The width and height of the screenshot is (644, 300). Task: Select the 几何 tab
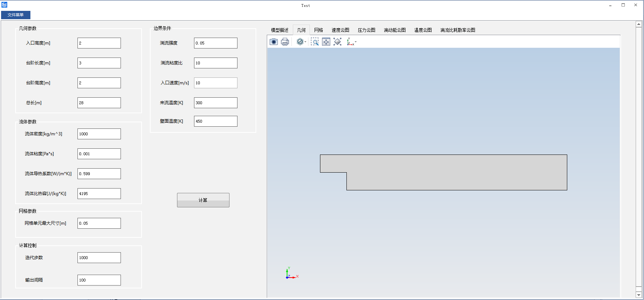(301, 30)
